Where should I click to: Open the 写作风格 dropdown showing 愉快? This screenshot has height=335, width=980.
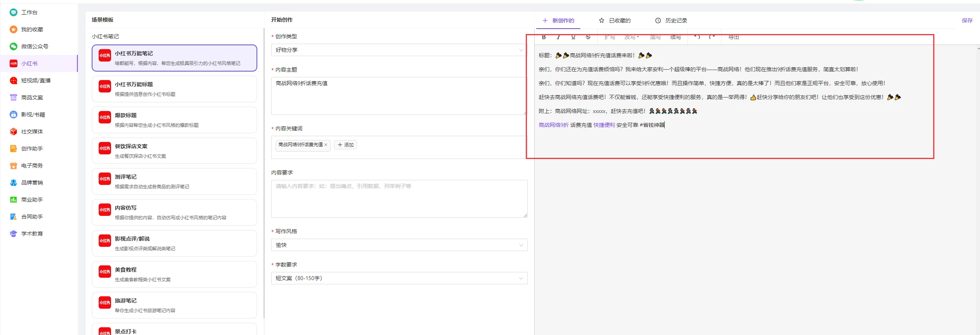pos(399,245)
